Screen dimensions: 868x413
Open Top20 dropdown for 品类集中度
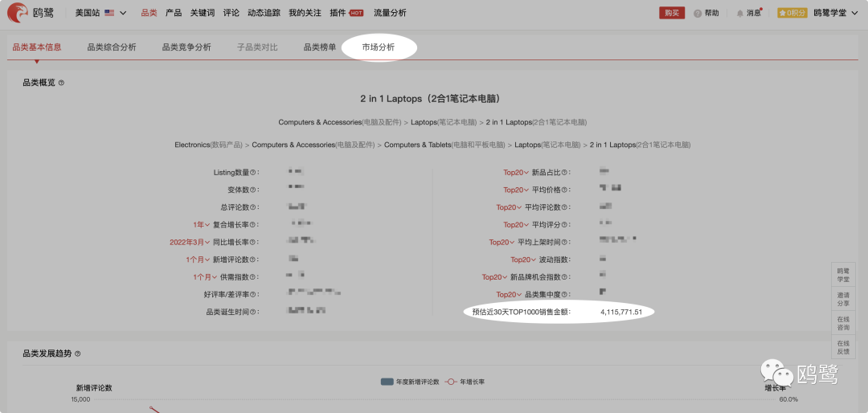[x=509, y=295]
